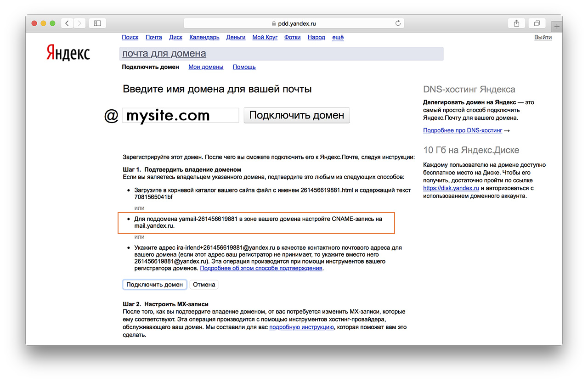The height and width of the screenshot is (382, 588).
Task: Click the red close window button
Action: pyautogui.click(x=34, y=23)
